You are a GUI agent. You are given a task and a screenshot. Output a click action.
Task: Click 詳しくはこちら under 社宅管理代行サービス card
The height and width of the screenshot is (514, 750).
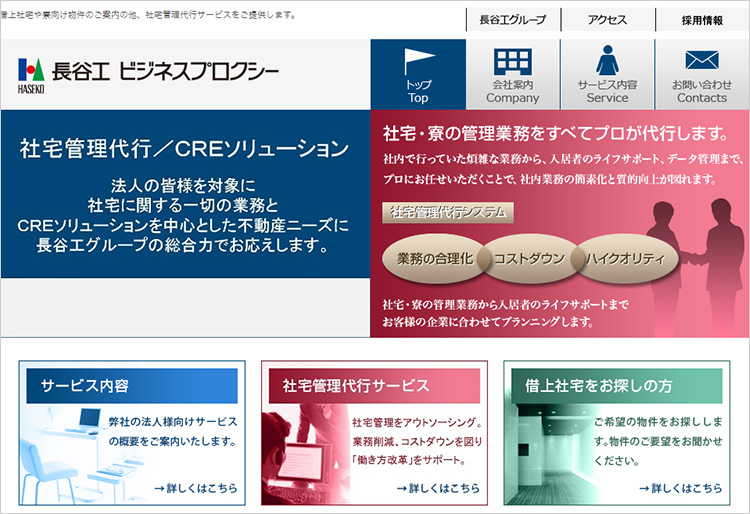click(x=438, y=488)
